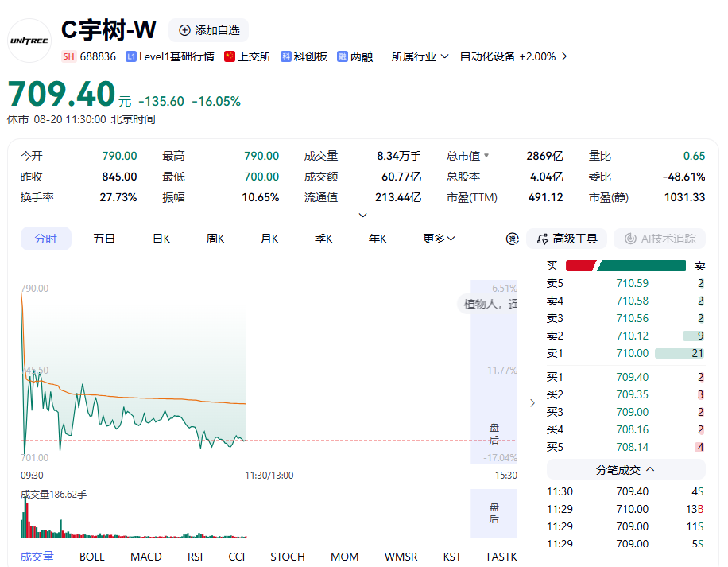Click the 植物人 news bubble on chart
The height and width of the screenshot is (567, 728).
[x=488, y=304]
